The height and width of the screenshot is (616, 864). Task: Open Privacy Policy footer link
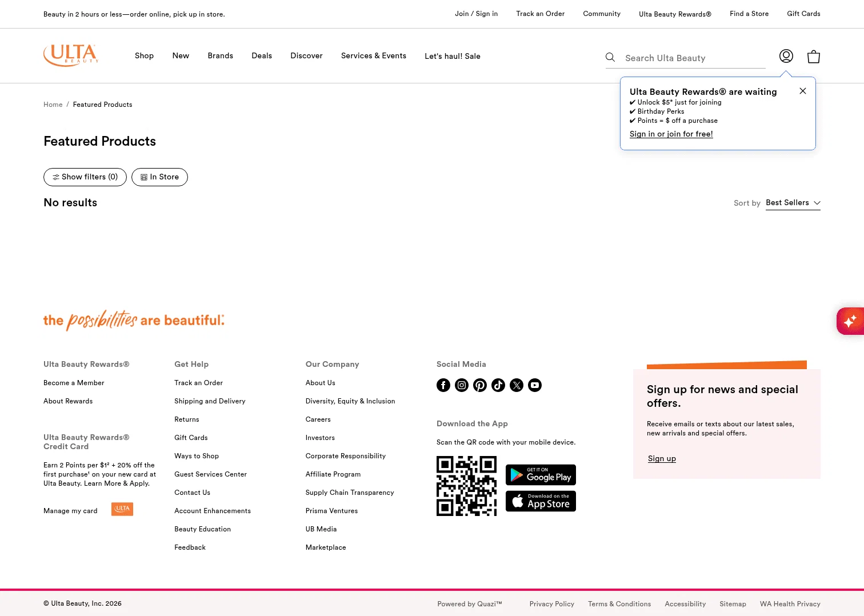(x=552, y=604)
